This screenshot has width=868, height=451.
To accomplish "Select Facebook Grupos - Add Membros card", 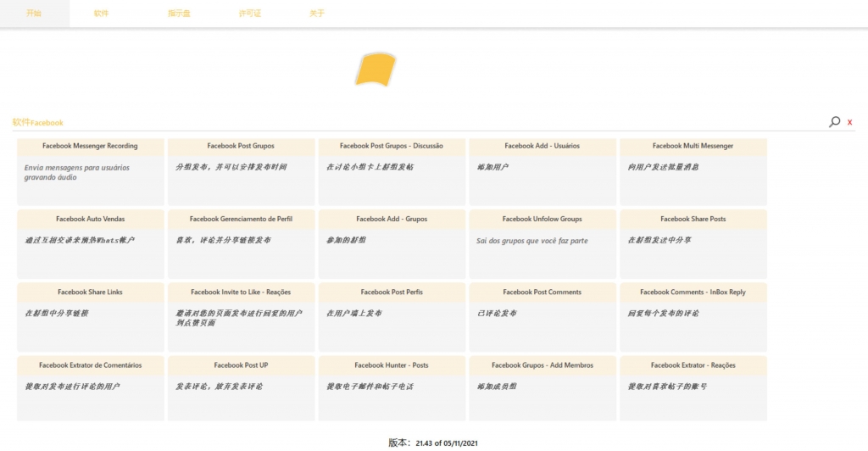I will [542, 388].
